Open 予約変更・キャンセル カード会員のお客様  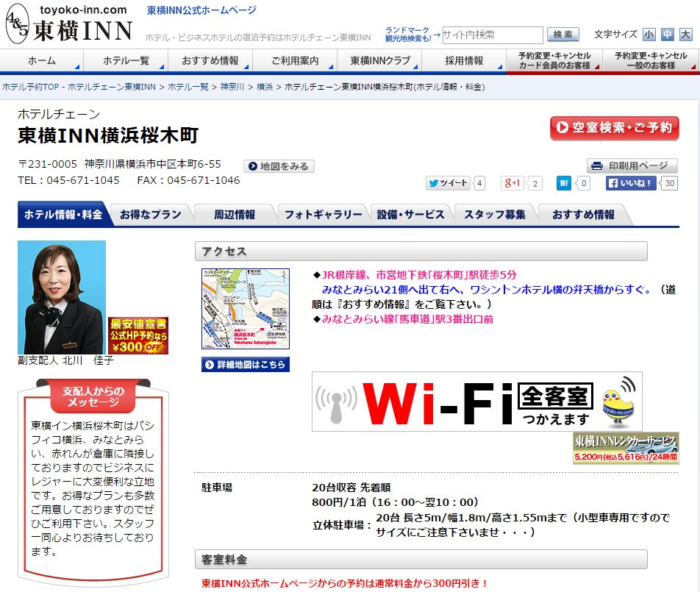coord(554,60)
